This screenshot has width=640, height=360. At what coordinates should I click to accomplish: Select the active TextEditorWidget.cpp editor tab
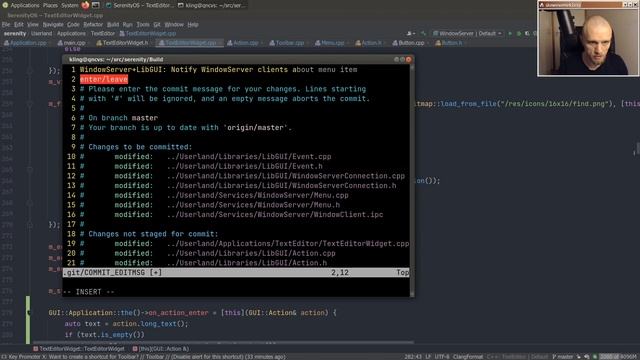(190, 43)
